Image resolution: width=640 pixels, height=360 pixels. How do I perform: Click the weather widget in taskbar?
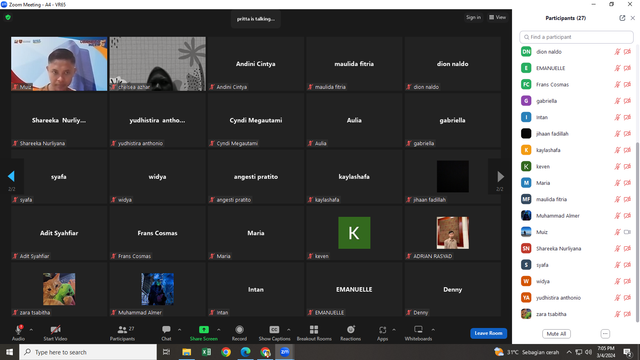[x=526, y=352]
